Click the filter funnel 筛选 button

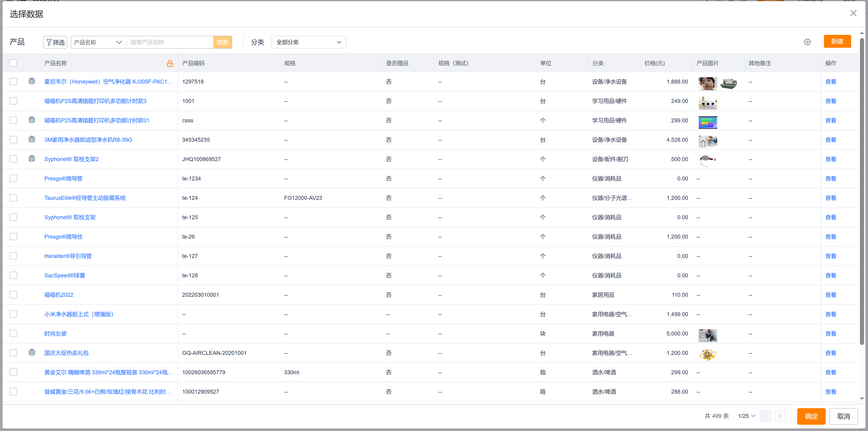[55, 42]
